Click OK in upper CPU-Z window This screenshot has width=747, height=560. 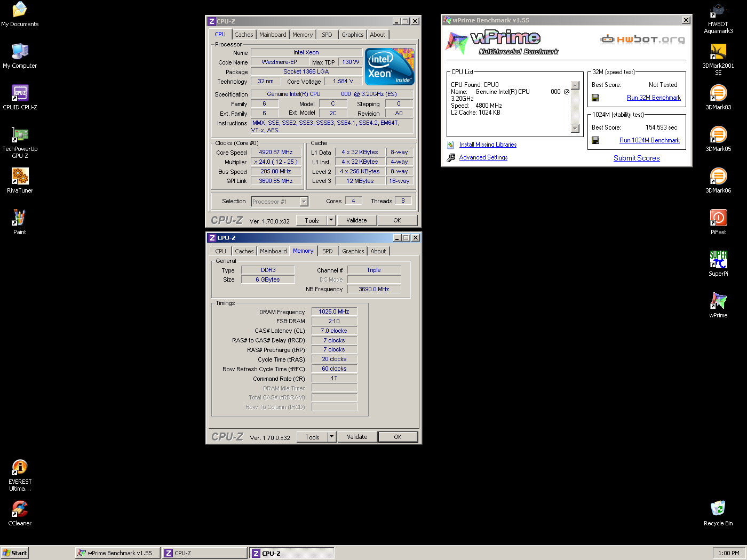click(x=397, y=220)
